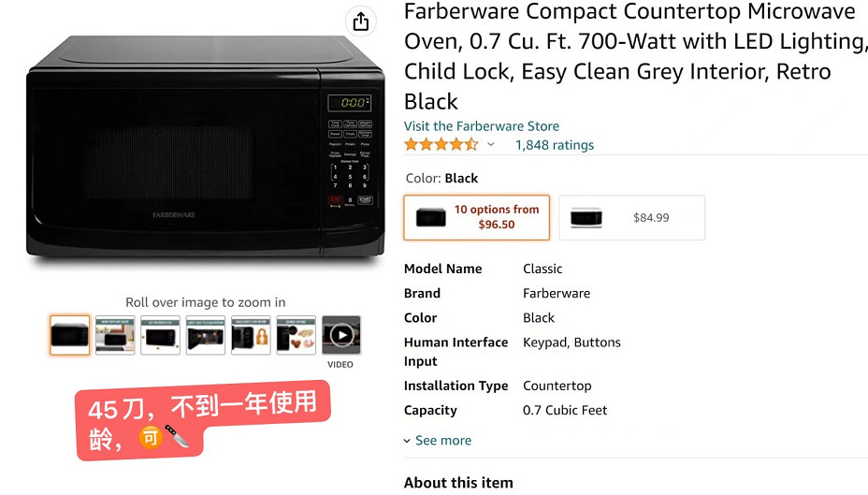Select the Black 10 options swatch
This screenshot has width=868, height=495.
coord(476,217)
